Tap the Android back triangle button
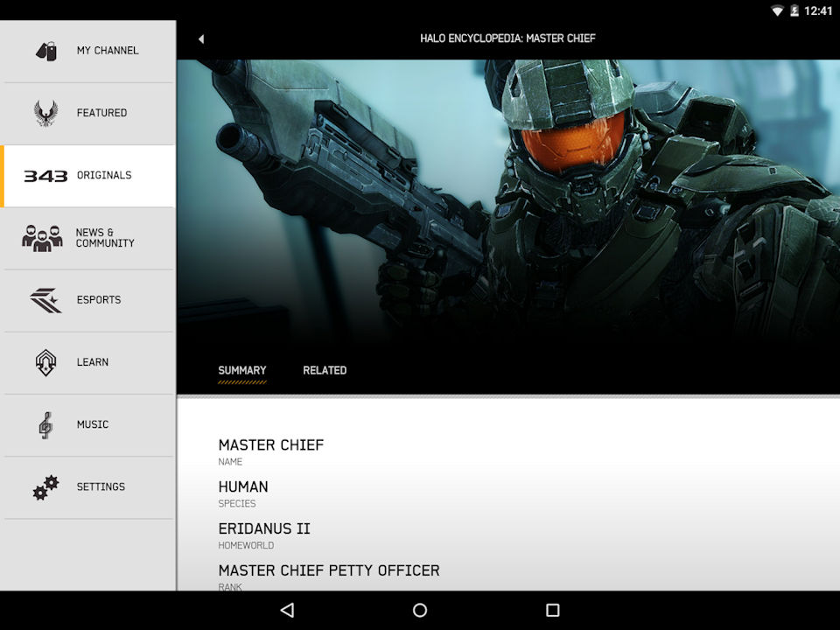Screen dimensions: 840x630 pos(287,610)
